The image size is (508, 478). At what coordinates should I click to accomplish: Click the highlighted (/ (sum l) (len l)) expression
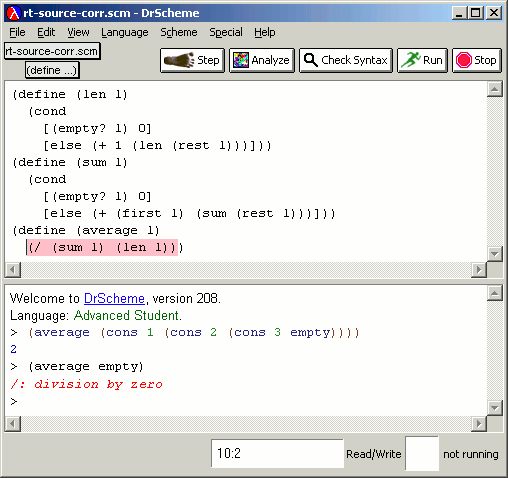(x=102, y=247)
